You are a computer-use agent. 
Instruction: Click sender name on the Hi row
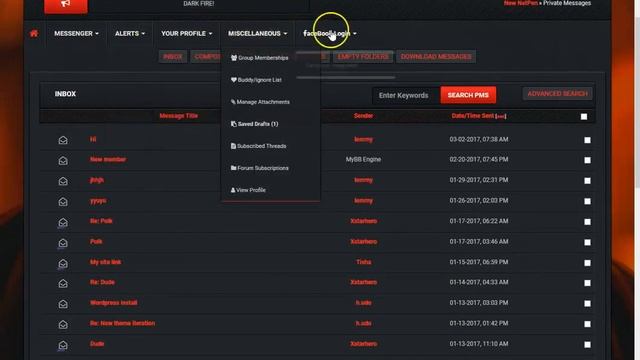(363, 140)
